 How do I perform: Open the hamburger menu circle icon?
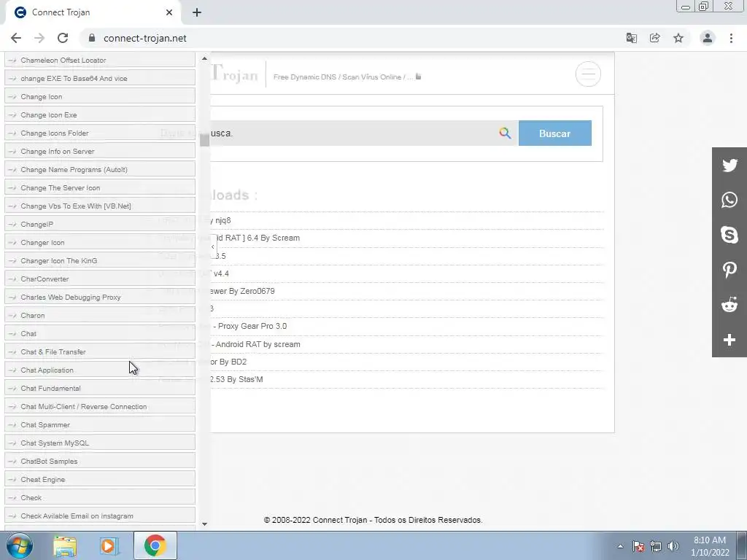[588, 74]
